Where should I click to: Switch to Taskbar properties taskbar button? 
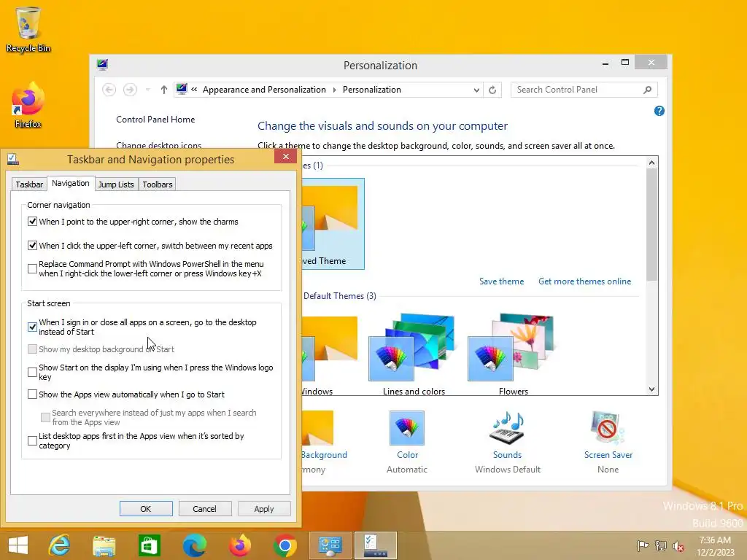click(x=376, y=545)
